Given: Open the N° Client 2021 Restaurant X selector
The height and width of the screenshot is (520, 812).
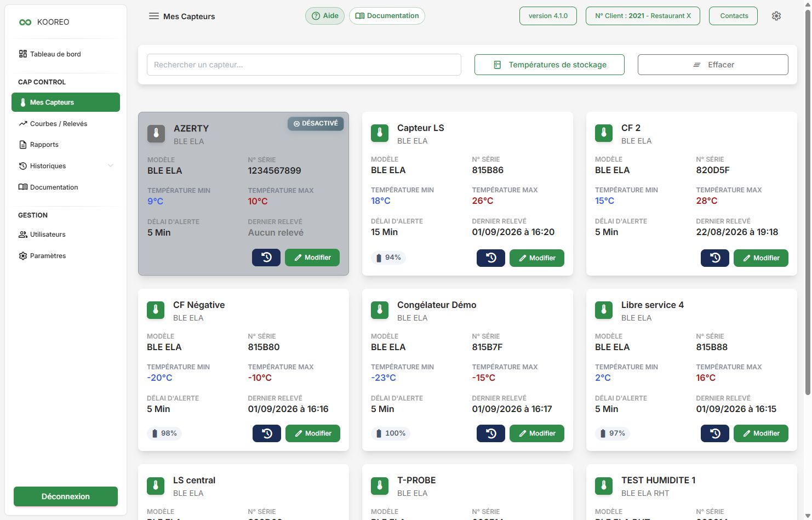Looking at the screenshot, I should 643,16.
